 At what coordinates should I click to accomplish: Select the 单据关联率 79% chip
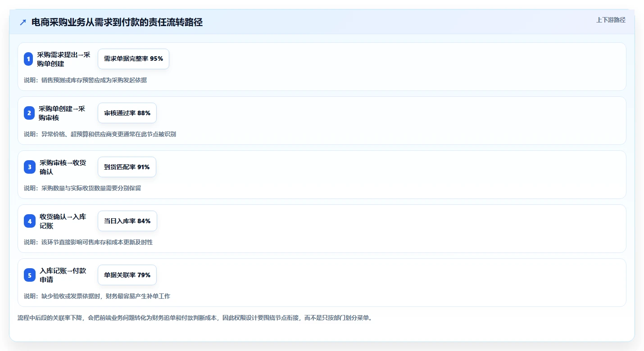point(127,275)
